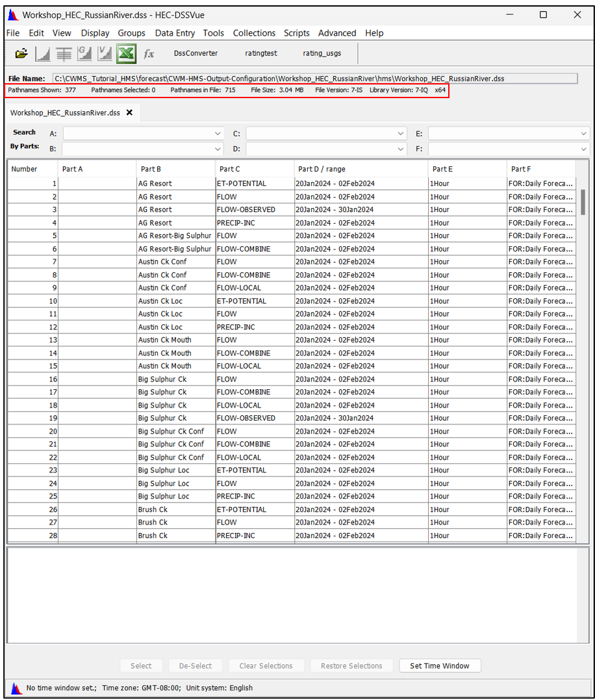The height and width of the screenshot is (700, 595).
Task: Click the Excel export icon
Action: coord(125,54)
